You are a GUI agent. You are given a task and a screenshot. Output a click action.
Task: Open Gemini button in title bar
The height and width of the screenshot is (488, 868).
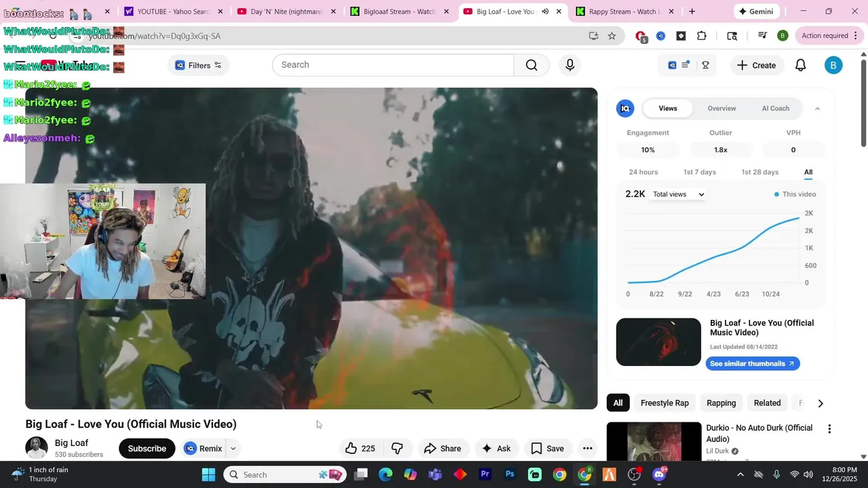coord(756,12)
